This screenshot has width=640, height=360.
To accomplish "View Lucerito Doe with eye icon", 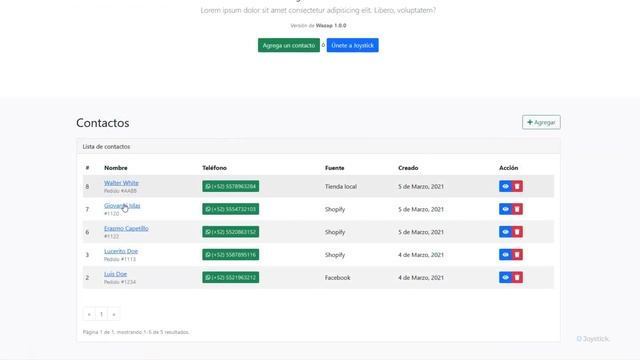I will coord(505,255).
